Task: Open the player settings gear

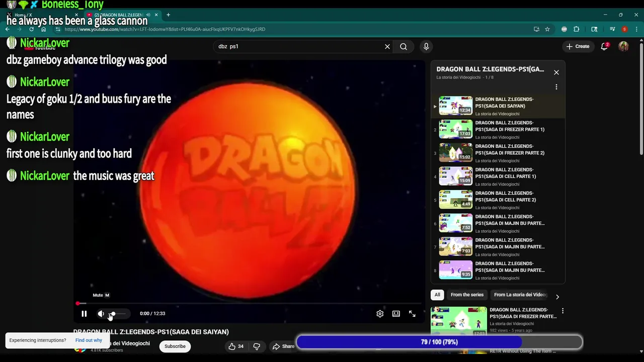Action: click(380, 314)
